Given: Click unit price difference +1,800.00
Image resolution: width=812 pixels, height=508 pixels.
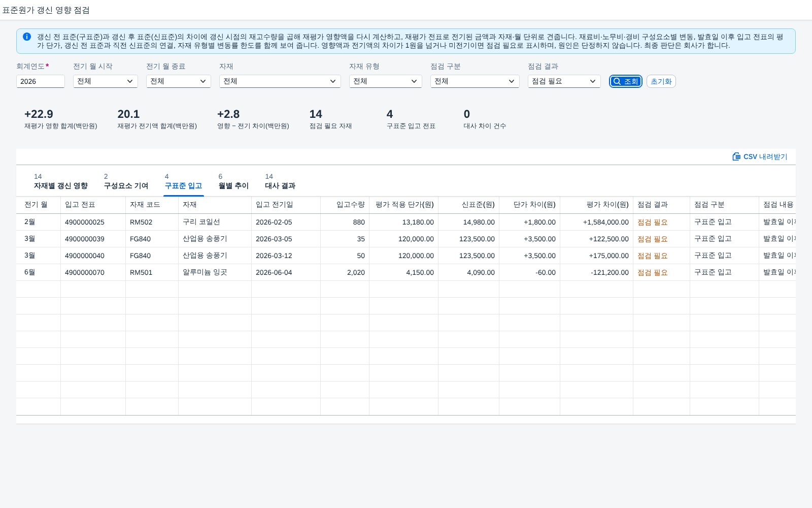Looking at the screenshot, I should pos(540,222).
